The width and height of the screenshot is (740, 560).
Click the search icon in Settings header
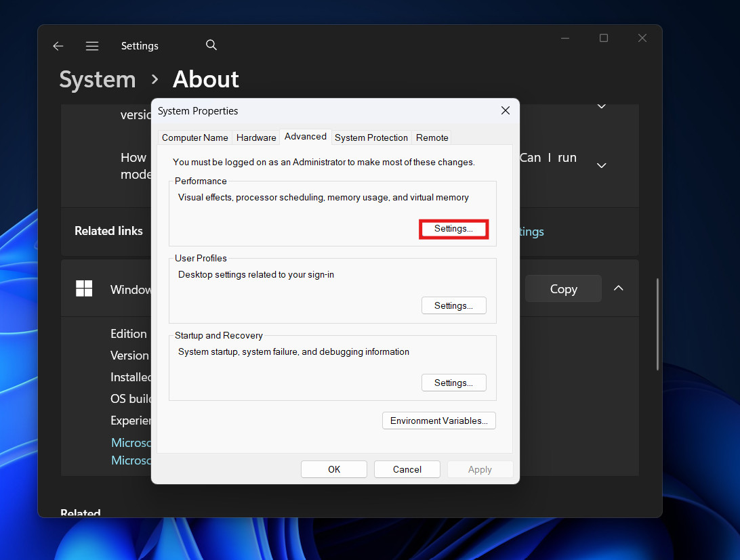pos(211,45)
